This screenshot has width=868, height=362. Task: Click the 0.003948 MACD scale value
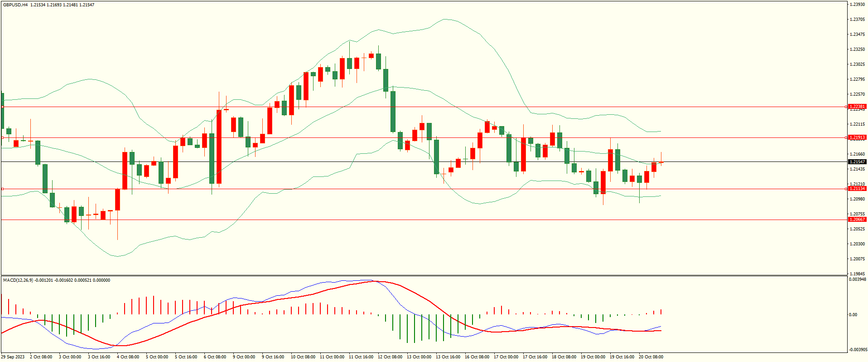(x=858, y=279)
